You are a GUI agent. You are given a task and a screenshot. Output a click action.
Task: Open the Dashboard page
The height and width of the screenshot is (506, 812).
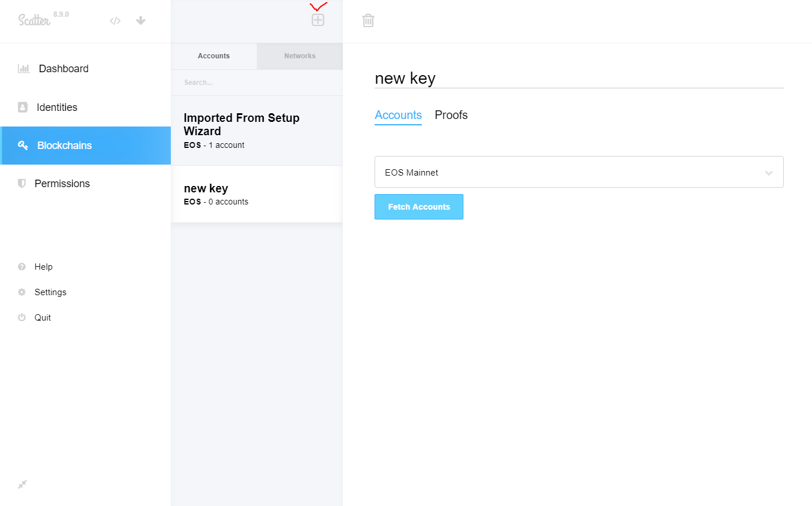85,69
